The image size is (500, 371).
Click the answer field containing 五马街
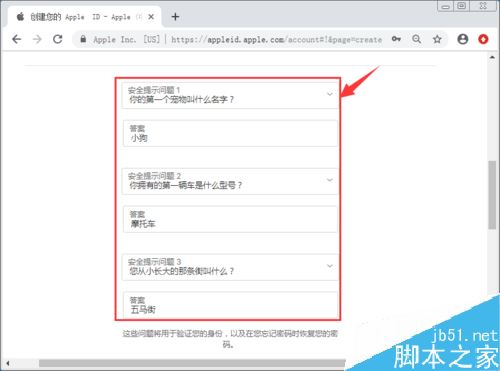[230, 305]
